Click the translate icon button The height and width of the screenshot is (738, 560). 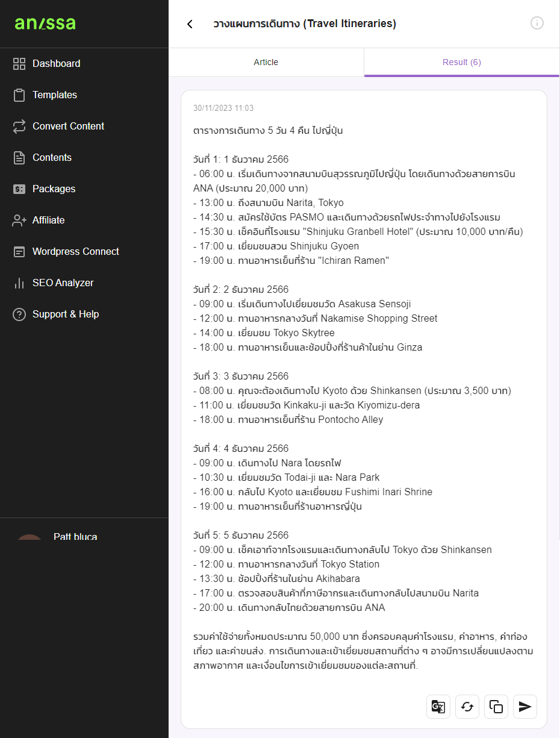(x=438, y=707)
